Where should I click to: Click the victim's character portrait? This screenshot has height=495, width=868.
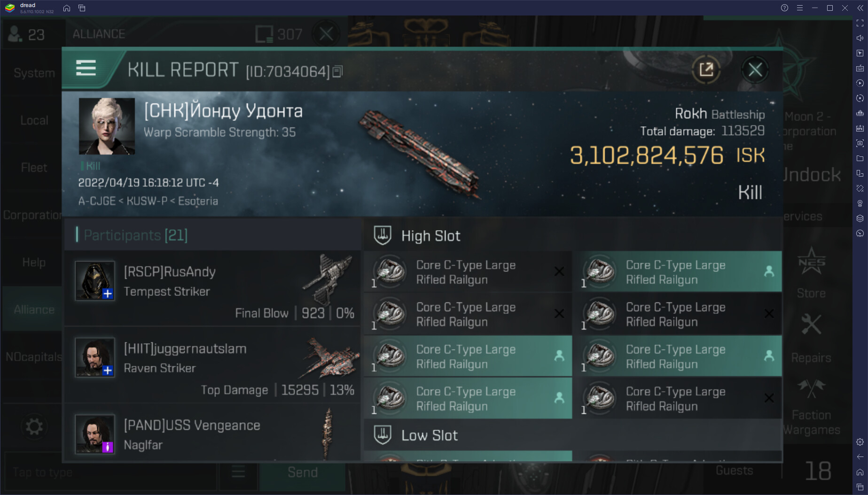tap(107, 126)
